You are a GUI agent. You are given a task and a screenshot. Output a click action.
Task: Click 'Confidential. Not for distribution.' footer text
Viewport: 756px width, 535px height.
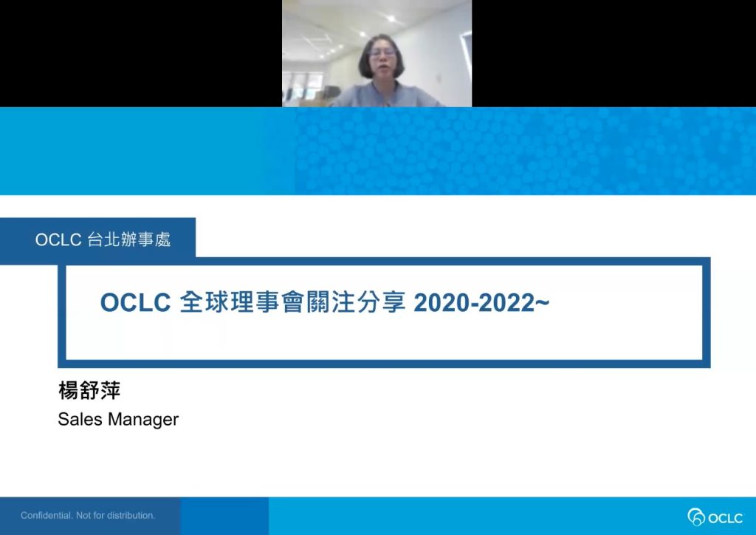pyautogui.click(x=88, y=515)
